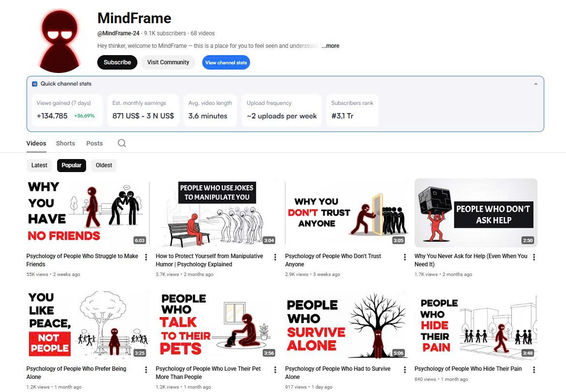The width and height of the screenshot is (566, 392).
Task: Open options menu for Manipulative Humor video
Action: (275, 257)
